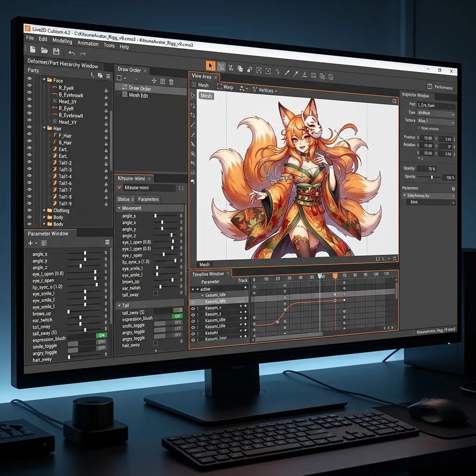Viewport: 476px width, 476px height.
Task: Collapse the active group in Timeline
Action: click(197, 289)
